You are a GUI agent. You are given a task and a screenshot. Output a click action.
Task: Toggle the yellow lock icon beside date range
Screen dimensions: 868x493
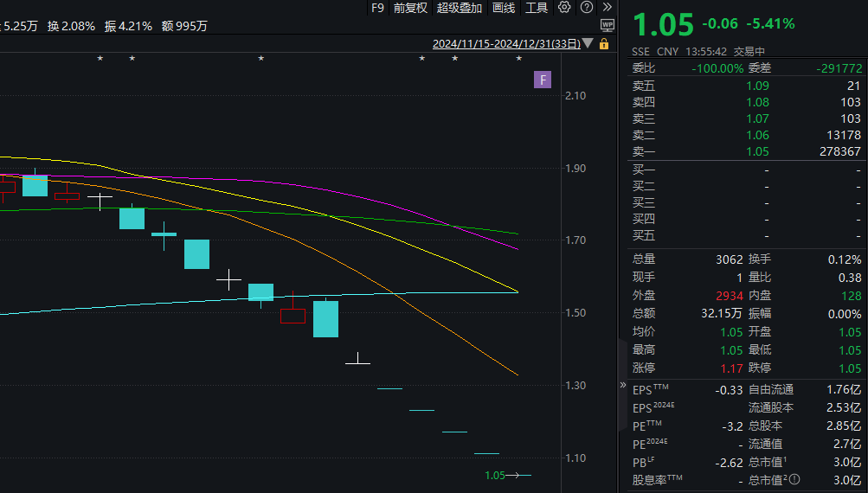pyautogui.click(x=604, y=44)
